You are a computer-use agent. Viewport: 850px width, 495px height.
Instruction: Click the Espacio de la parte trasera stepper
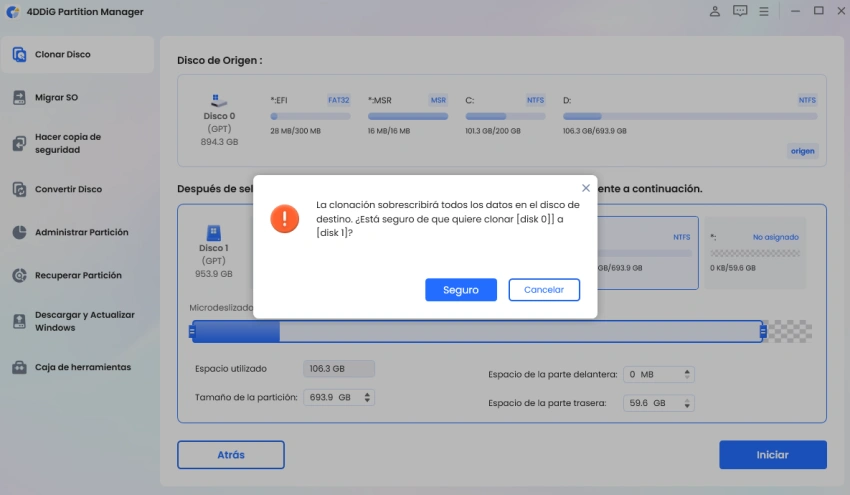(687, 403)
